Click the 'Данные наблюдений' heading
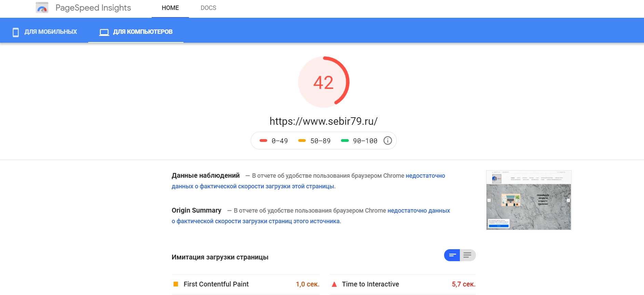This screenshot has width=644, height=295. pyautogui.click(x=206, y=175)
